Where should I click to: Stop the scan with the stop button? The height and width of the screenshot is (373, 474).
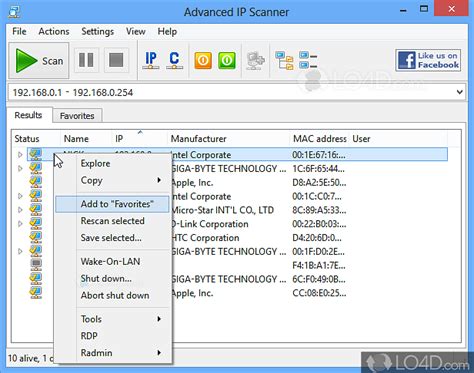pyautogui.click(x=116, y=60)
